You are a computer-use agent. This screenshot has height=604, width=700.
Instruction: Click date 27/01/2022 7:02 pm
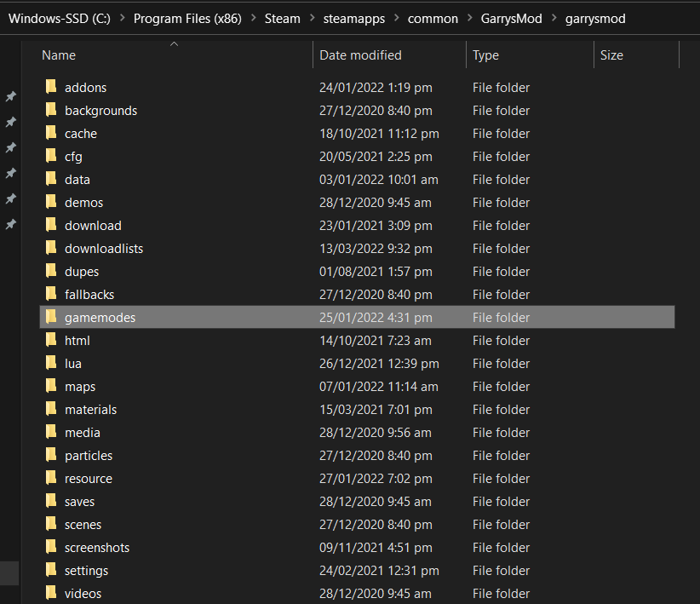point(376,479)
